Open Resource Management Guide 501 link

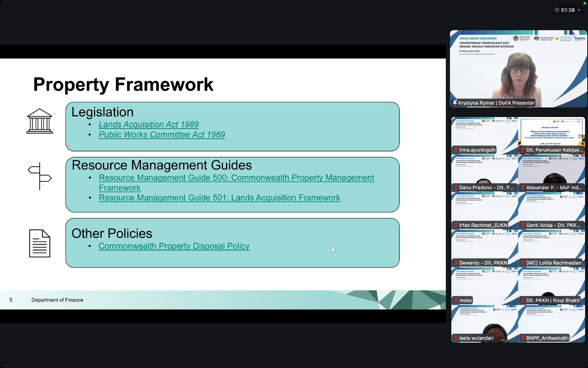click(219, 198)
